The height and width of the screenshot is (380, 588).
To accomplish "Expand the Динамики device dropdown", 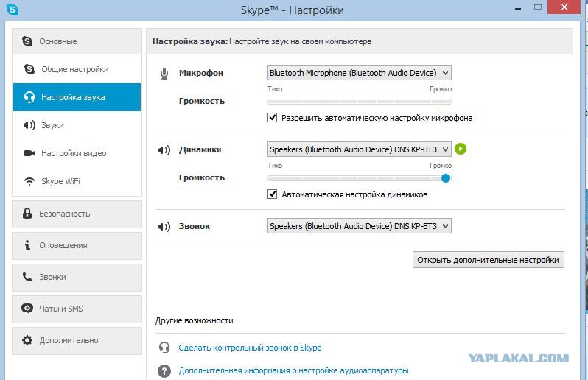I will 359,149.
